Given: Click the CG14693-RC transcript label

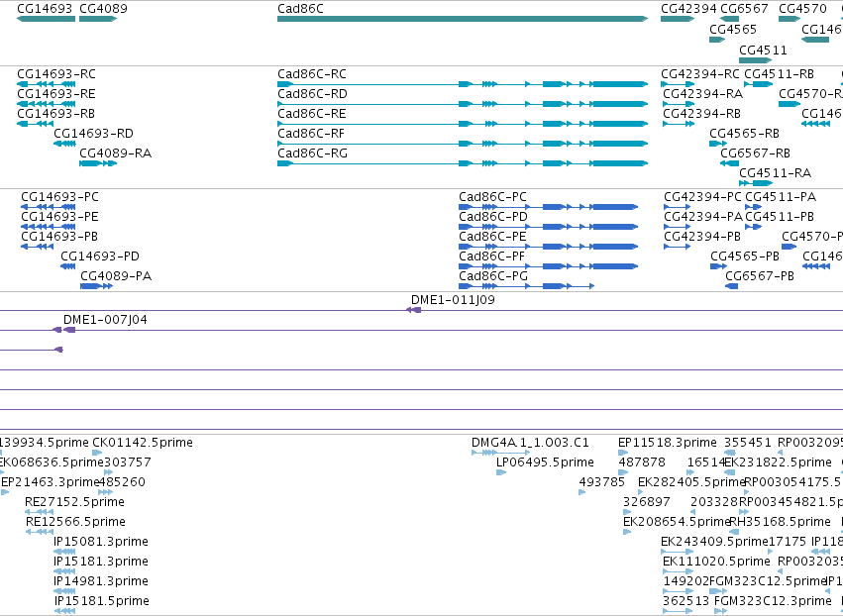Looking at the screenshot, I should tap(56, 73).
